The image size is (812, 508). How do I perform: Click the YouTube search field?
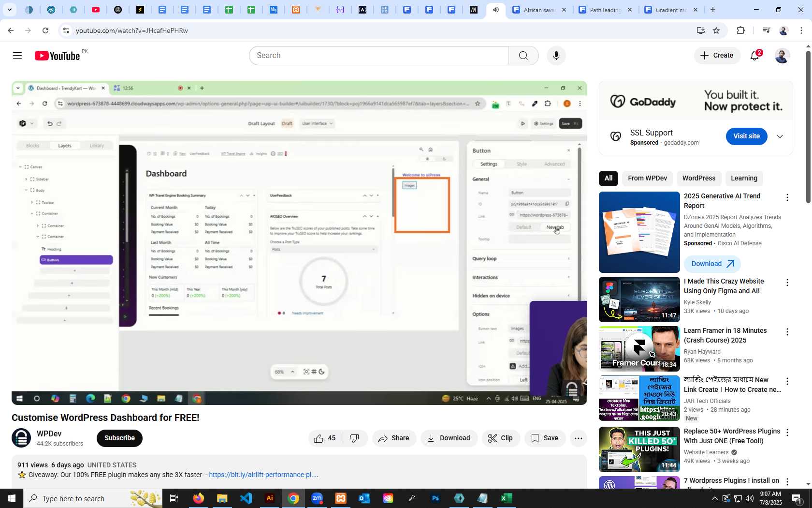coord(379,56)
